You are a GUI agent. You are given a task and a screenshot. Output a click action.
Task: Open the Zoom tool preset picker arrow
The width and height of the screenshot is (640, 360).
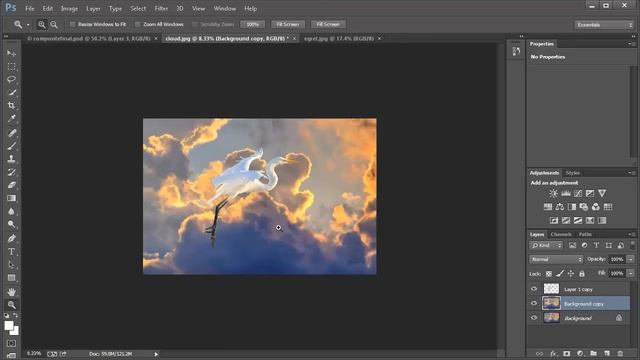[x=28, y=25]
